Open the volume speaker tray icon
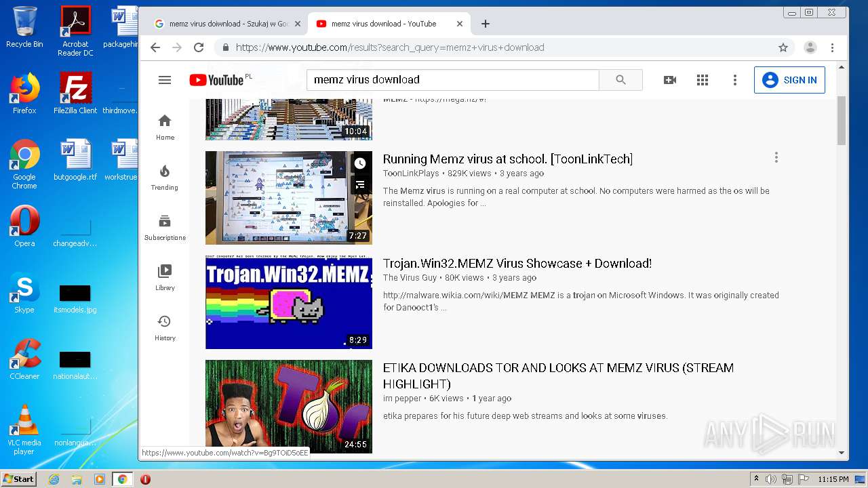 tap(770, 479)
